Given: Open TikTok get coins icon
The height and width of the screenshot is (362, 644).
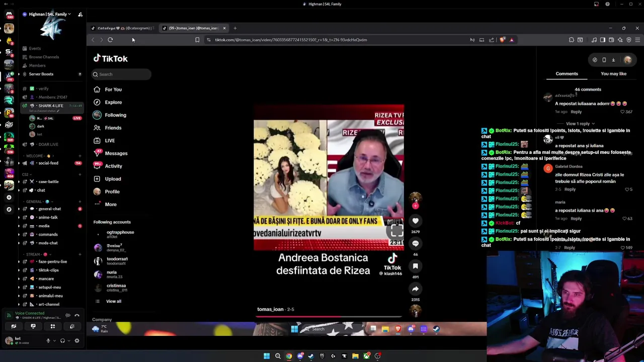Looking at the screenshot, I should point(595,60).
